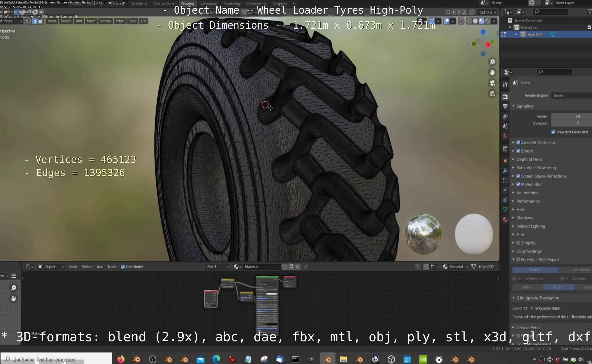Select the Round line join button

click(558, 287)
